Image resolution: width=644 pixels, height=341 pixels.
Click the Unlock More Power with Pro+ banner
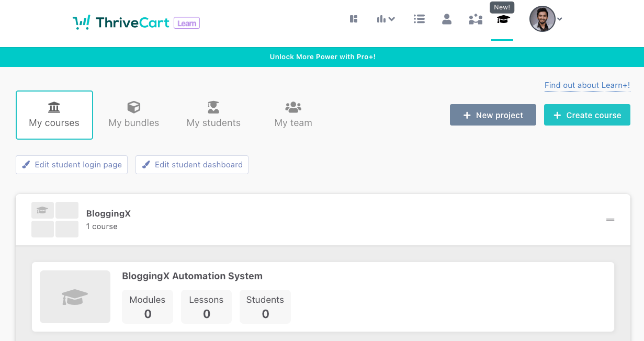322,57
